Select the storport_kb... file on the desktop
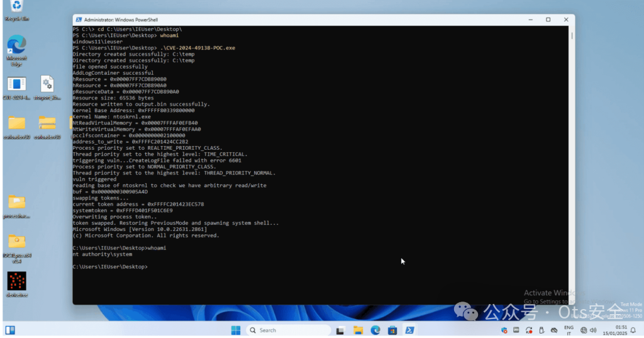The image size is (644, 338). click(47, 88)
